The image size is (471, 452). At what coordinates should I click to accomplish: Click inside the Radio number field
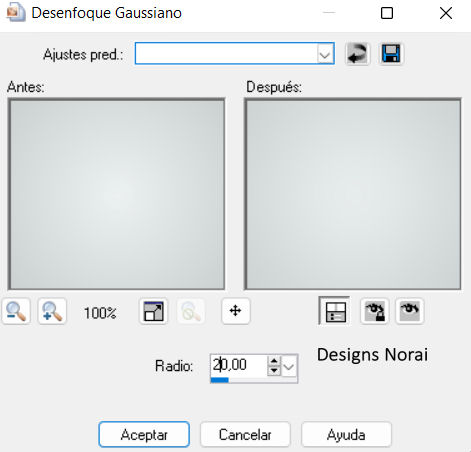(239, 366)
